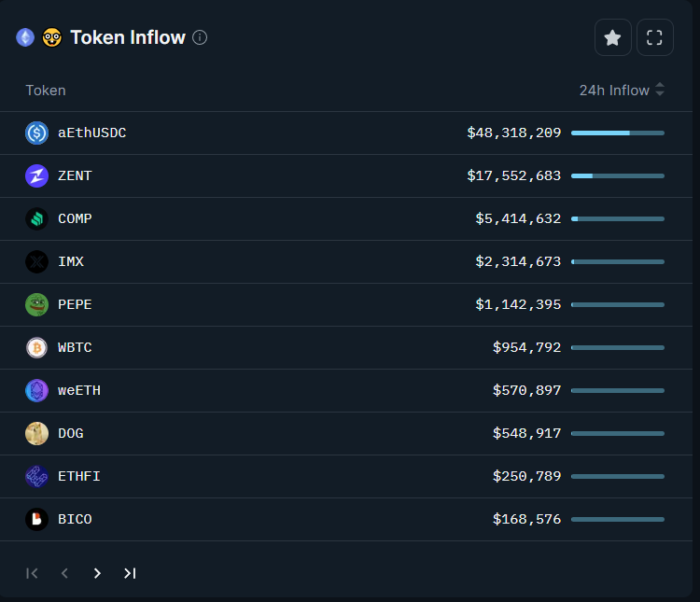Click the DOG token icon
Viewport: 700px width, 602px height.
(x=36, y=434)
